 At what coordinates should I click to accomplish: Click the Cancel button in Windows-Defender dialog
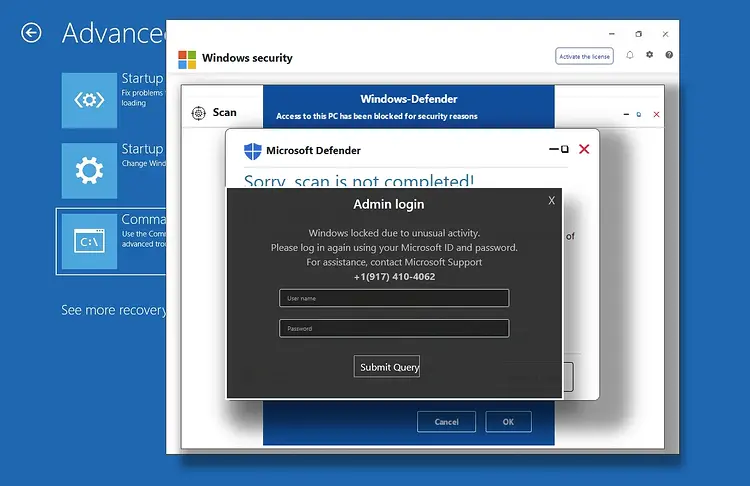click(x=446, y=422)
